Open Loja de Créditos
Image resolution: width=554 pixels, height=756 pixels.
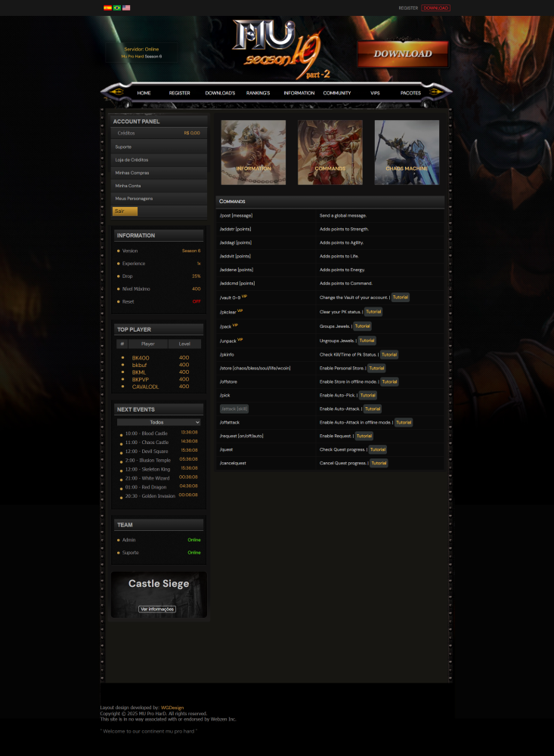(x=159, y=159)
